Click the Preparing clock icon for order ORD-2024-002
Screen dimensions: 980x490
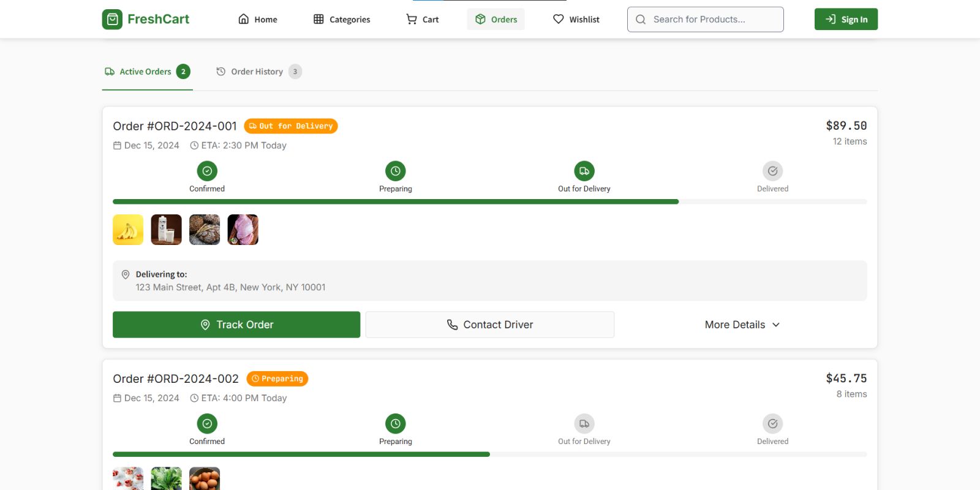click(x=396, y=424)
